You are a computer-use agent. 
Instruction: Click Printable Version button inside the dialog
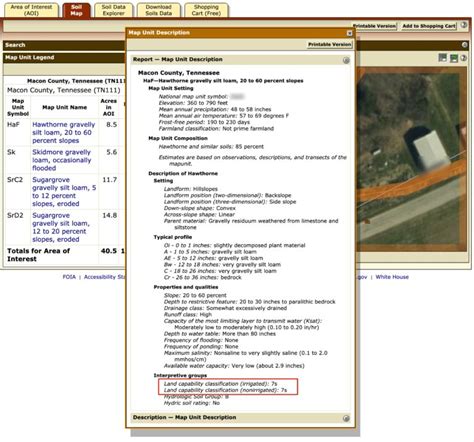329,44
